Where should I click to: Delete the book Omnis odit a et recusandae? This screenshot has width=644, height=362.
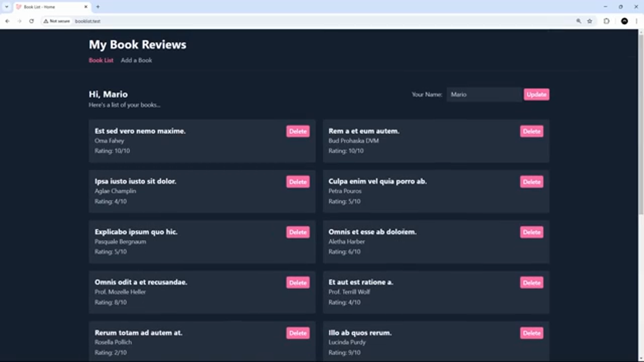pyautogui.click(x=298, y=283)
